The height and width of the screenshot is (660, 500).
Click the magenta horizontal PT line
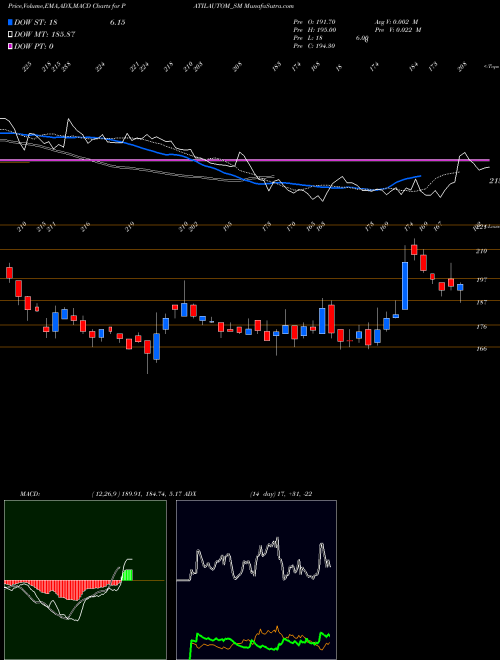pyautogui.click(x=245, y=160)
